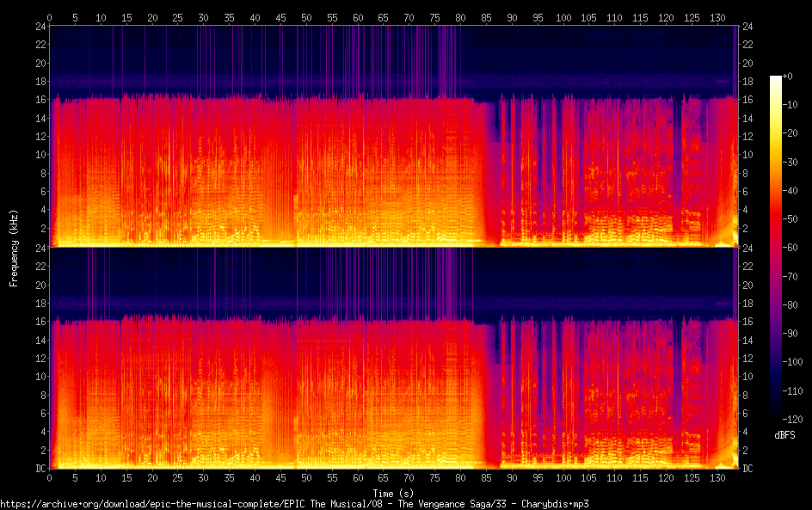Select the 65 second tick on the bottom time axis
Image resolution: width=812 pixels, height=510 pixels.
pyautogui.click(x=384, y=477)
